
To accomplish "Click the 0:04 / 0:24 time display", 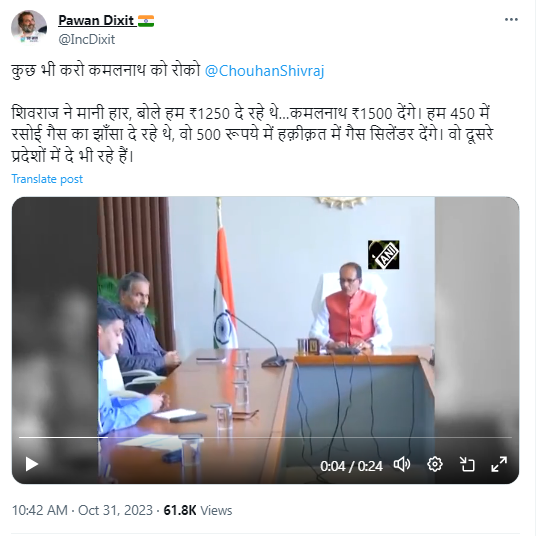I will (351, 466).
